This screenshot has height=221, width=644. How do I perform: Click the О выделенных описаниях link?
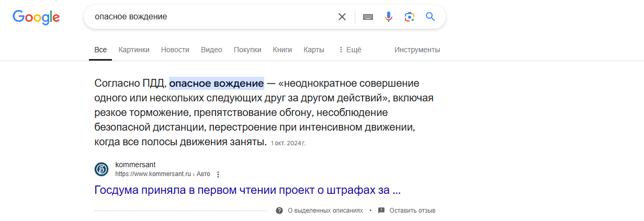[325, 211]
